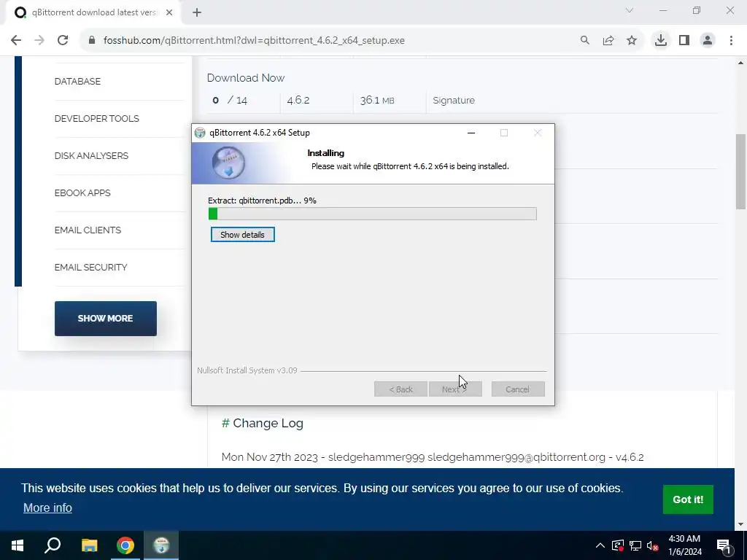Show hidden system tray icons
747x560 pixels.
pyautogui.click(x=600, y=545)
